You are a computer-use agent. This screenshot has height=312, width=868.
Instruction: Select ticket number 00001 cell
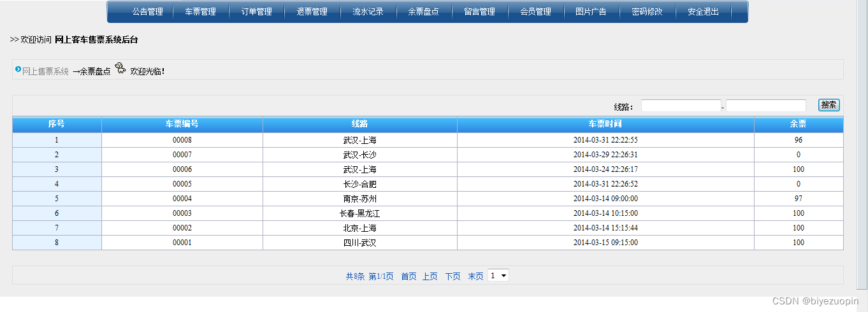point(182,243)
